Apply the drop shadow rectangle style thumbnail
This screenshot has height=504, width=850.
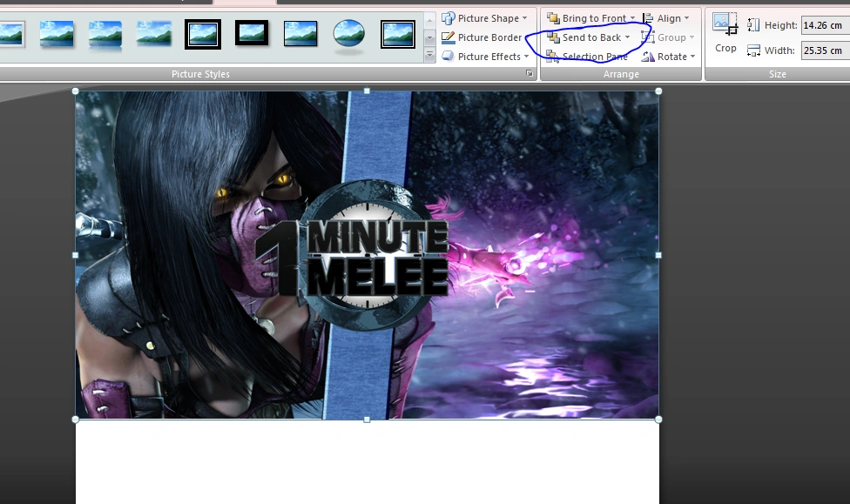pyautogui.click(x=57, y=34)
